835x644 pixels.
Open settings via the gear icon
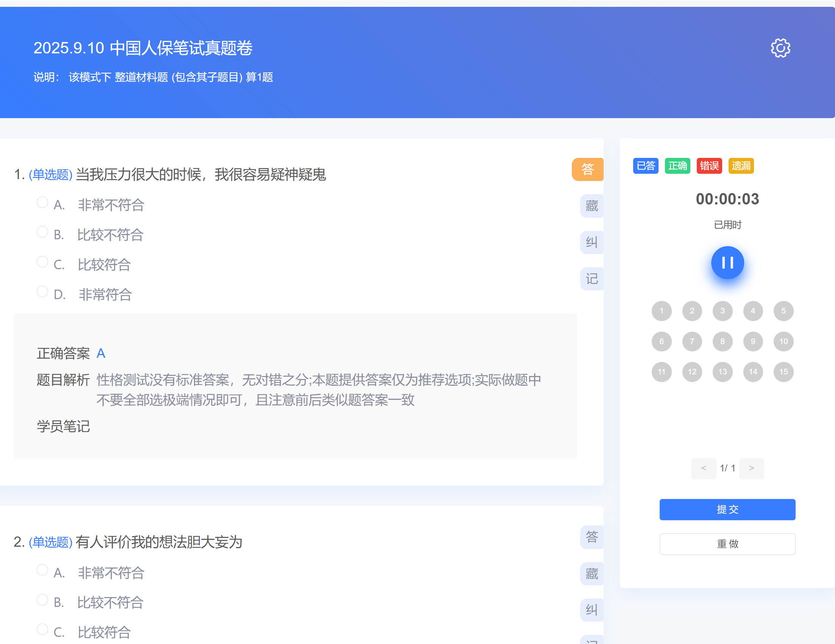coord(780,48)
